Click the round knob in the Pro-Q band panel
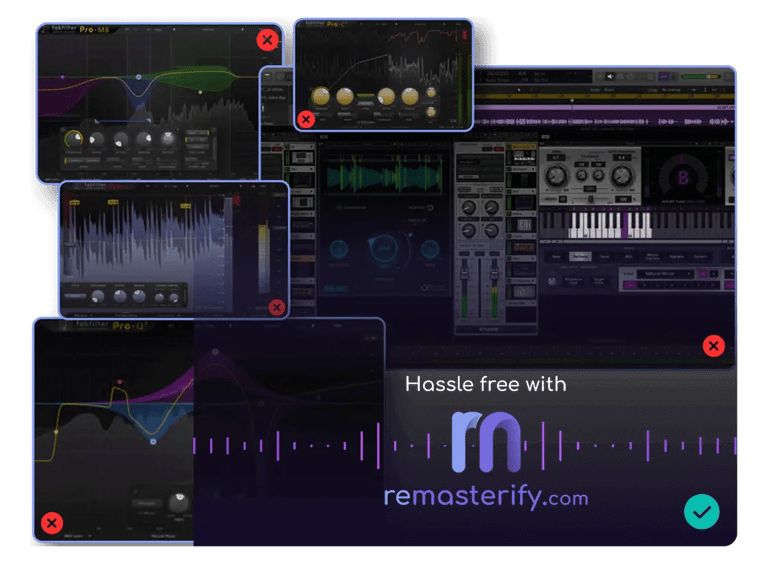The width and height of the screenshot is (768, 563). 178,503
